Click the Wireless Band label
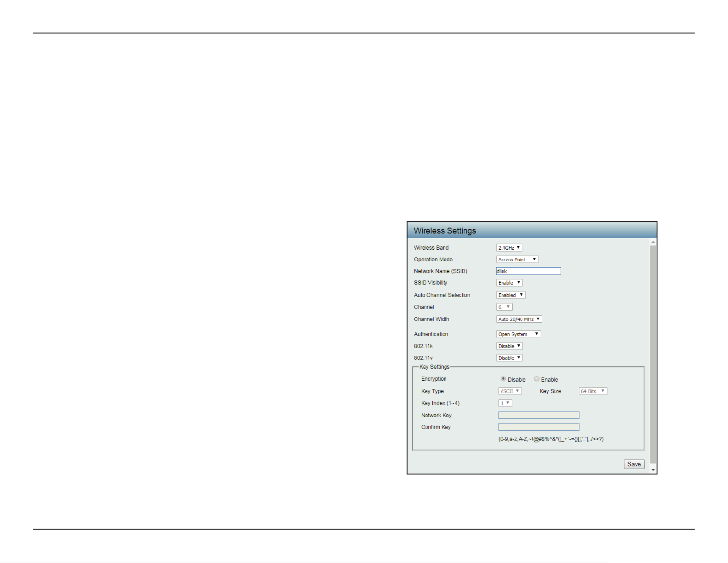Screen dimensions: 728x563 click(431, 248)
